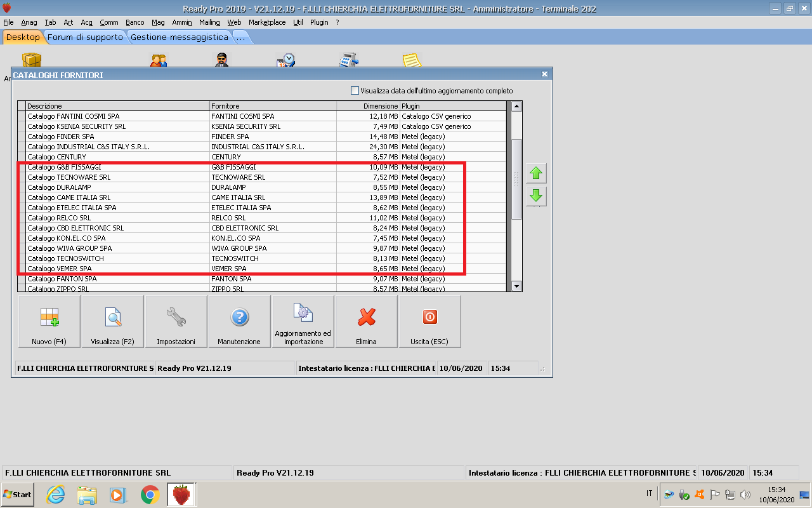Click the two-people desktop icon
Screen dimensions: 812x508
(159, 60)
